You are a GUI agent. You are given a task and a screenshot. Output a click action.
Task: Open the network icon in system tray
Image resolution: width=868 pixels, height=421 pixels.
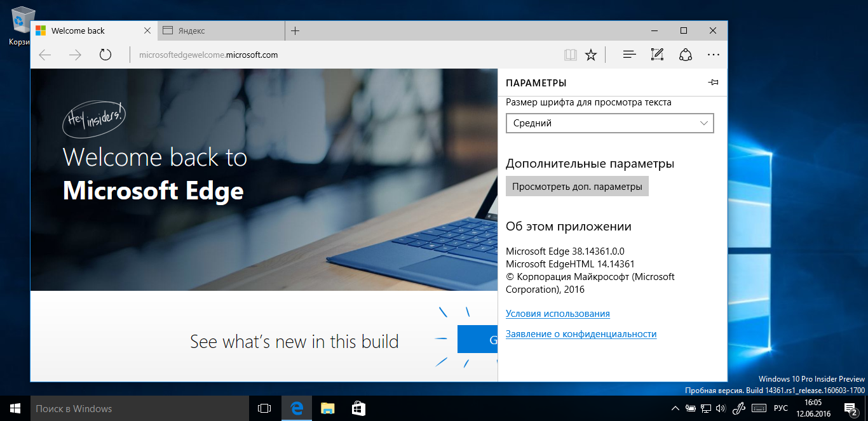[x=705, y=408]
